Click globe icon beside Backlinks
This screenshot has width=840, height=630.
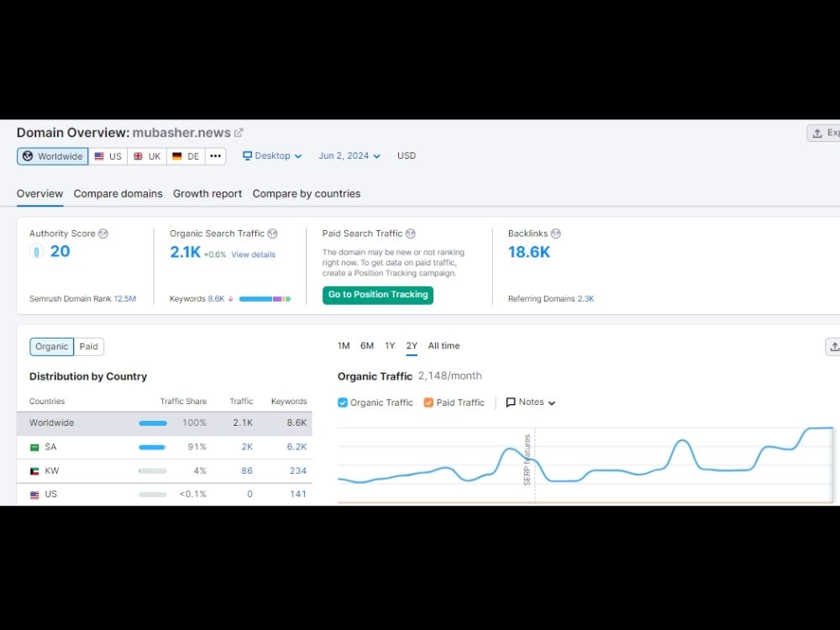[x=555, y=234]
